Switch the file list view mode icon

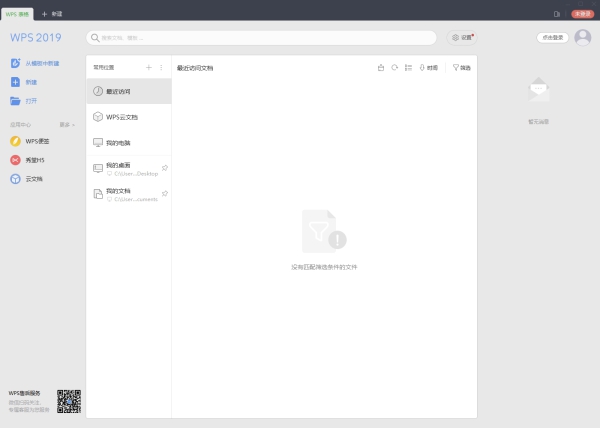[408, 68]
